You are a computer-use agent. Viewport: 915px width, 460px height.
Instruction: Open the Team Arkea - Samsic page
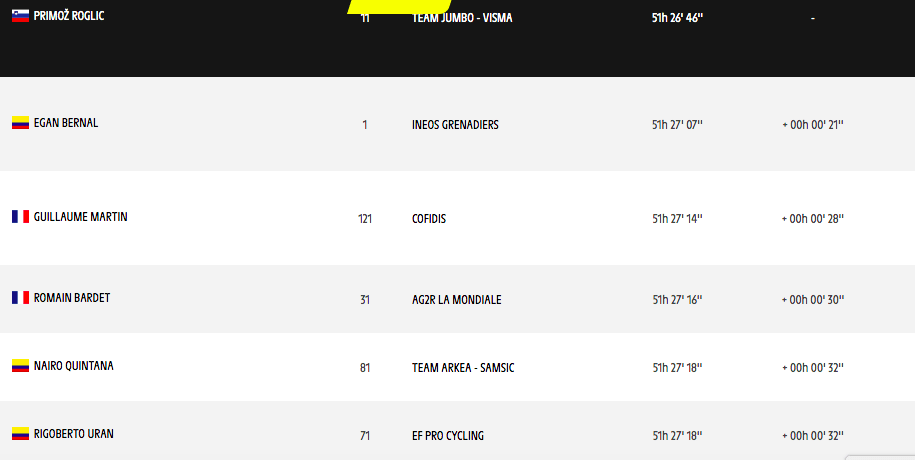(x=463, y=368)
